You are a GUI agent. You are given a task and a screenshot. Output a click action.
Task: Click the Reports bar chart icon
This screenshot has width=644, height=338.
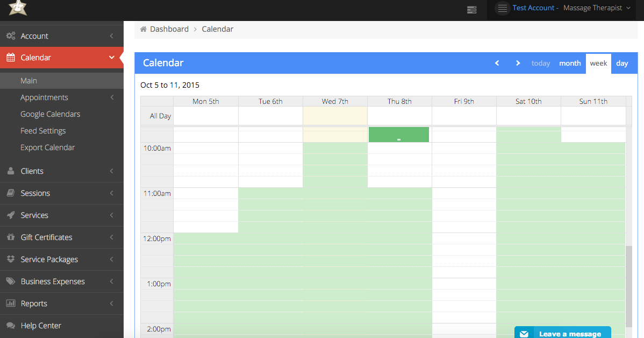coord(11,304)
